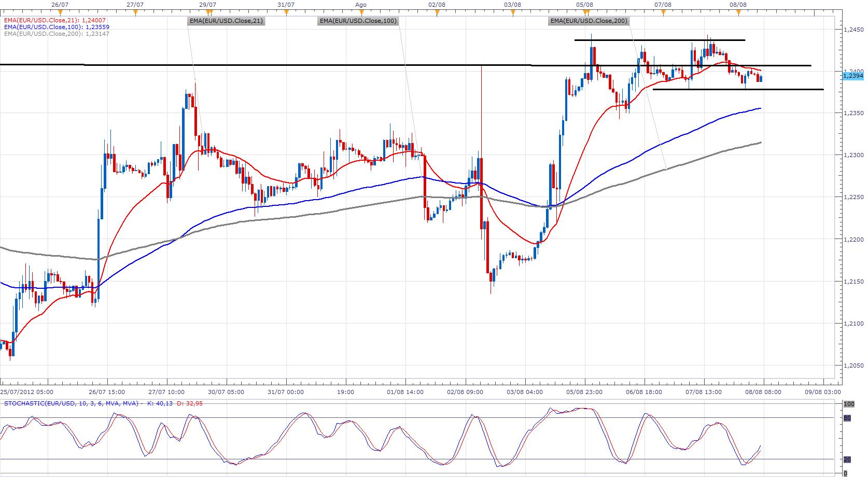The image size is (868, 477).
Task: Select the gray EMA(EUR/USD.Close,100) callout label
Action: (358, 21)
